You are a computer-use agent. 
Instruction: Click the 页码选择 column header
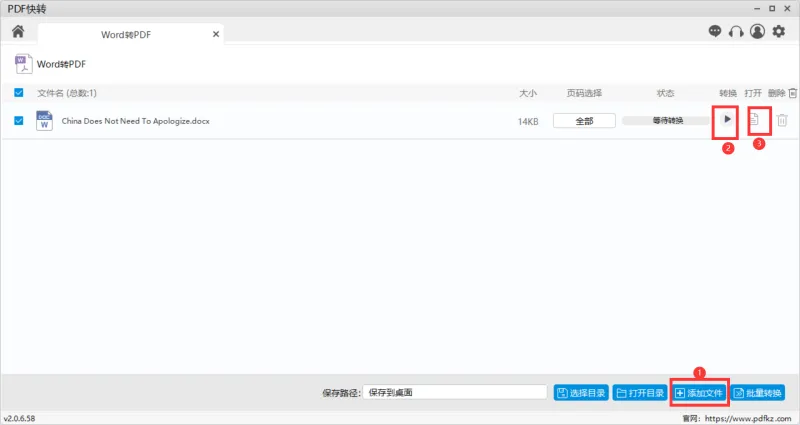(x=584, y=93)
